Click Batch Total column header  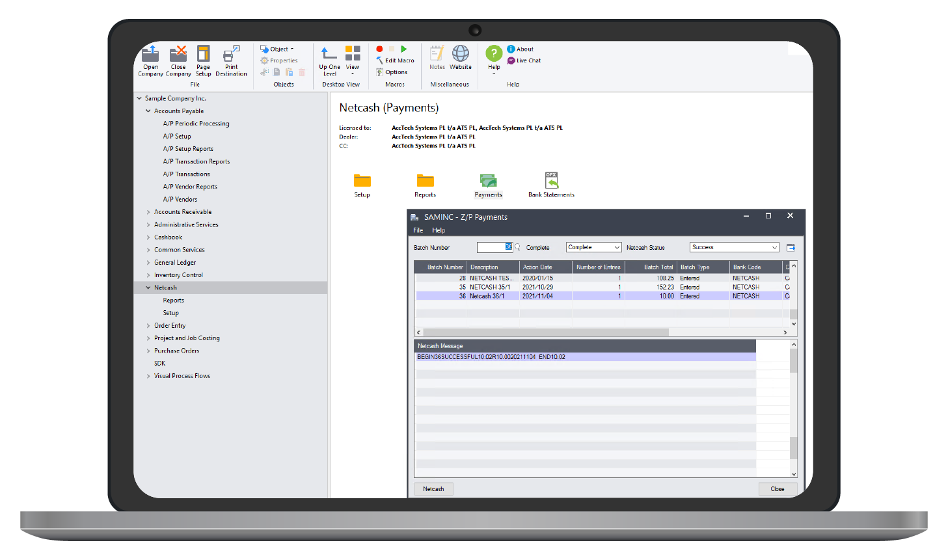coord(651,267)
